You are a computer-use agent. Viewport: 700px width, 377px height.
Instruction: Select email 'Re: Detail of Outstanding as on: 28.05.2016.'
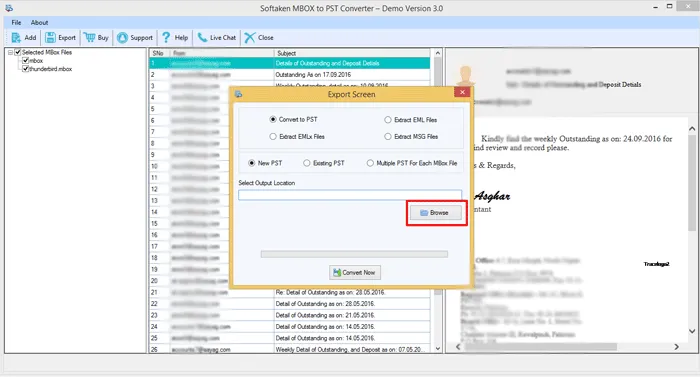pyautogui.click(x=290, y=293)
